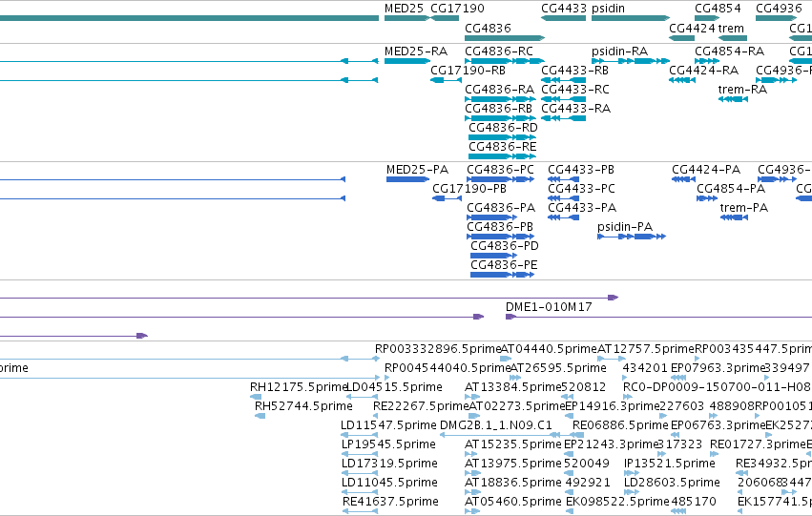Open protein CG4836-PB
The height and width of the screenshot is (516, 812).
[500, 237]
